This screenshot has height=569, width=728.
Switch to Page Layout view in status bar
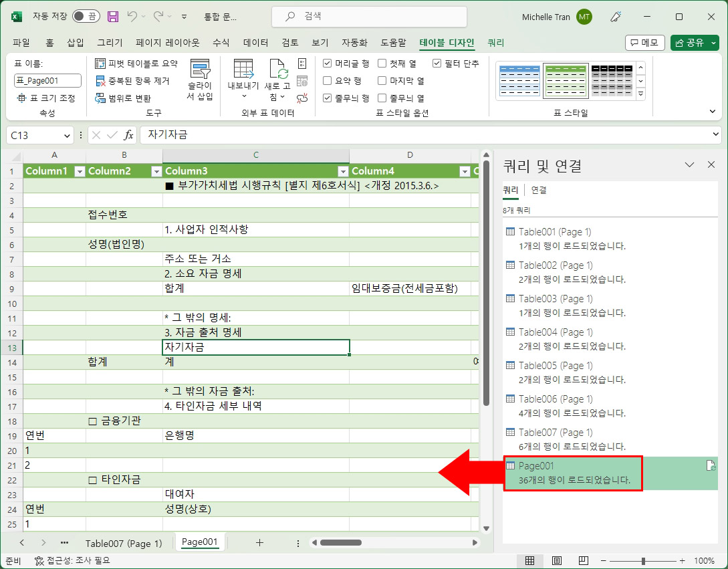click(x=556, y=560)
